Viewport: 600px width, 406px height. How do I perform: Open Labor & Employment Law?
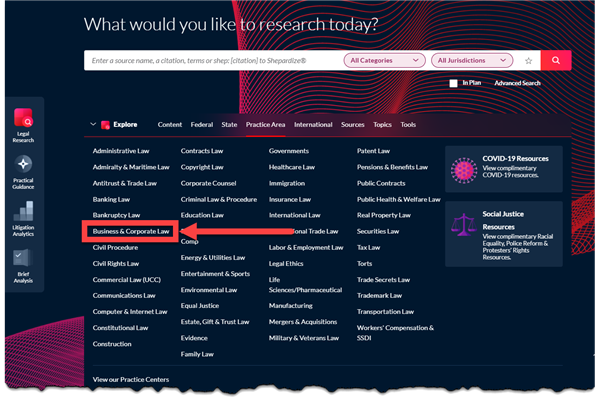pos(306,248)
